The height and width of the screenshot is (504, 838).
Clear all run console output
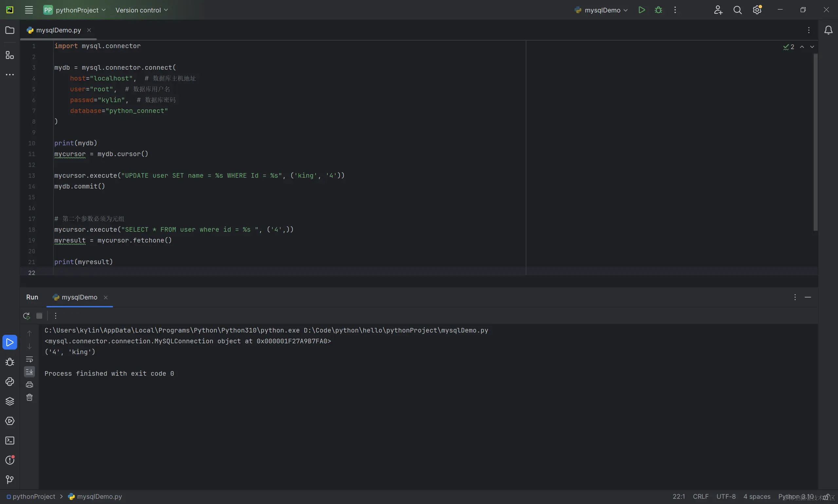pos(29,397)
